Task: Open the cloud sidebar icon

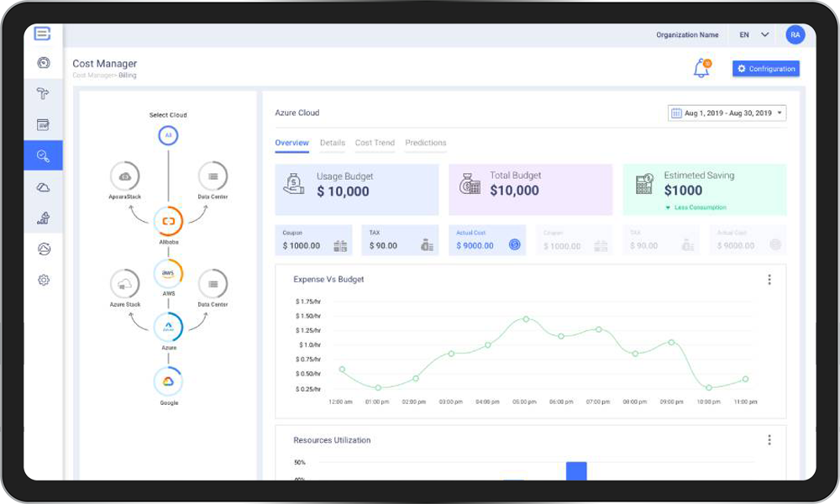Action: tap(43, 187)
